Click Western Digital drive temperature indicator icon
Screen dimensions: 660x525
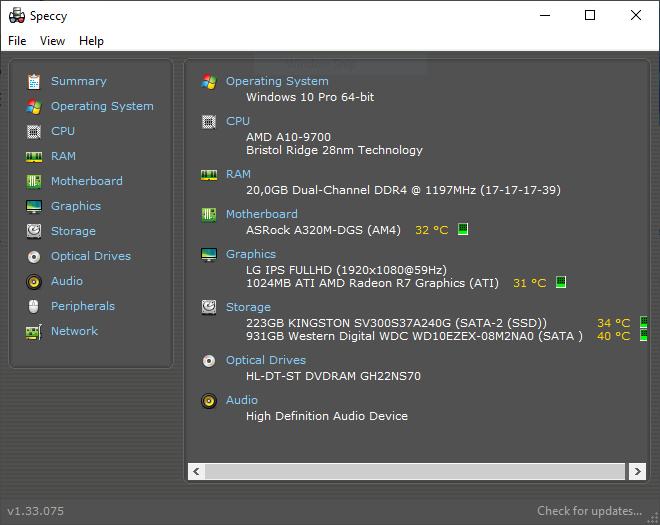click(644, 335)
